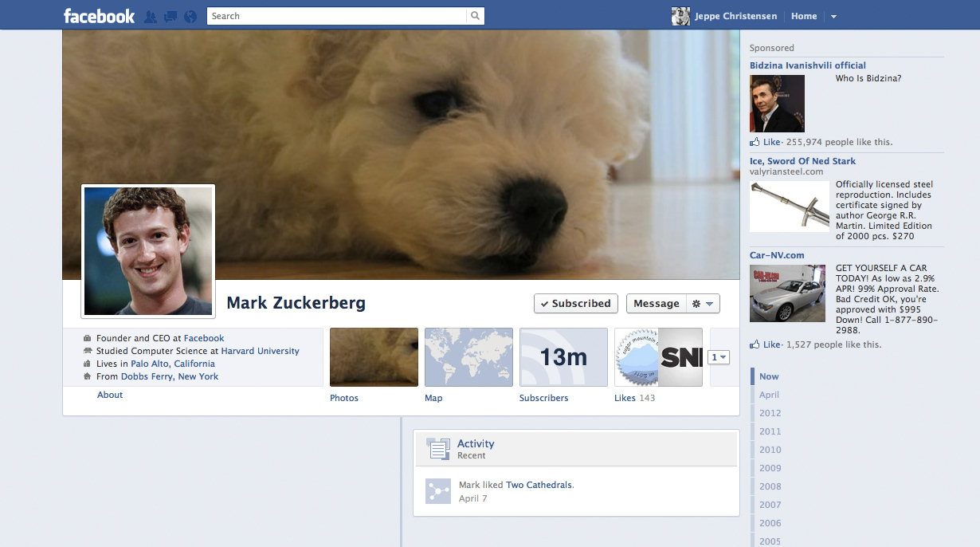
Task: Click the Likes 143 label
Action: tap(635, 398)
